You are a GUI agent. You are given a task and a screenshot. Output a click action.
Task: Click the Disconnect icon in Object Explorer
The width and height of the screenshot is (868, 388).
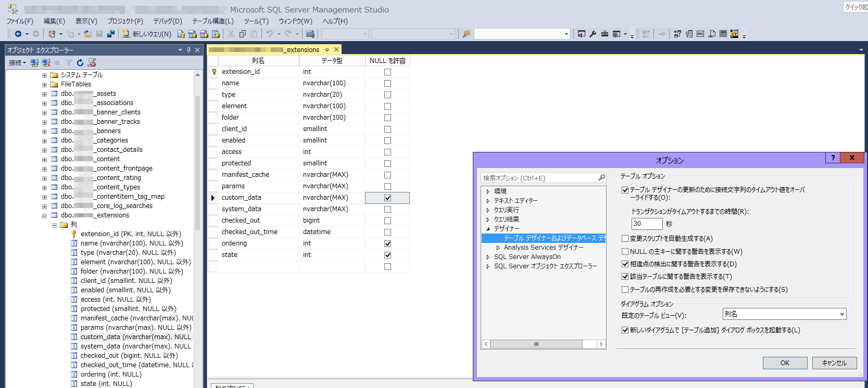pyautogui.click(x=46, y=62)
